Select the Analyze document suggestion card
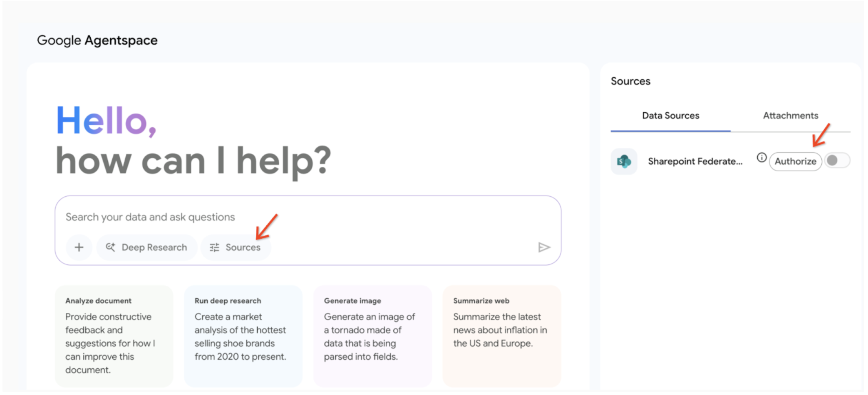868x395 pixels. (x=114, y=335)
